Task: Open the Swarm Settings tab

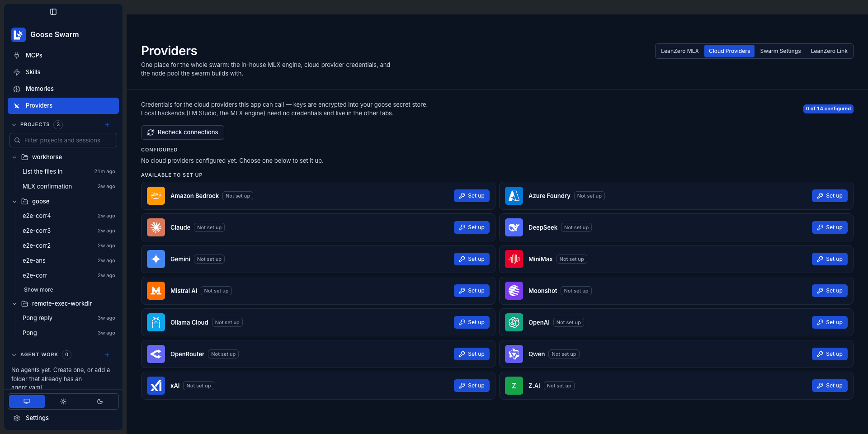Action: coord(780,51)
